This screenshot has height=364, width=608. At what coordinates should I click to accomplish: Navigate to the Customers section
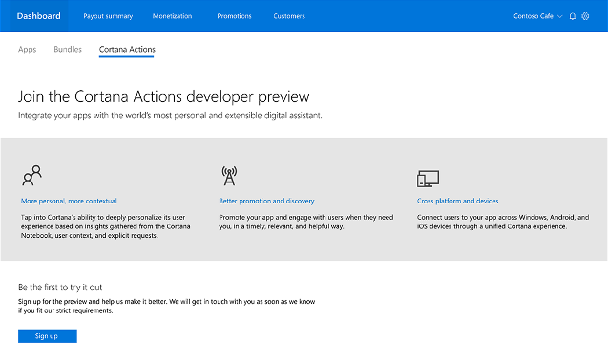coord(289,16)
